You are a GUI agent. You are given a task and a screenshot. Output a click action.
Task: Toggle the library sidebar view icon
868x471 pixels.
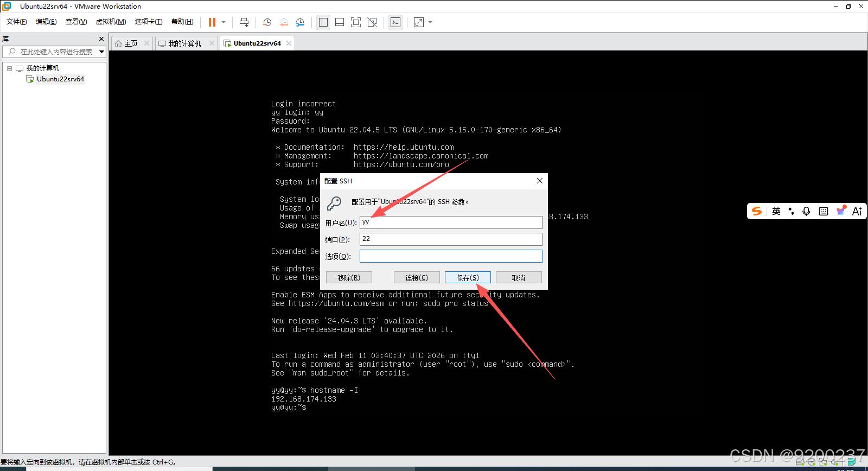tap(323, 22)
